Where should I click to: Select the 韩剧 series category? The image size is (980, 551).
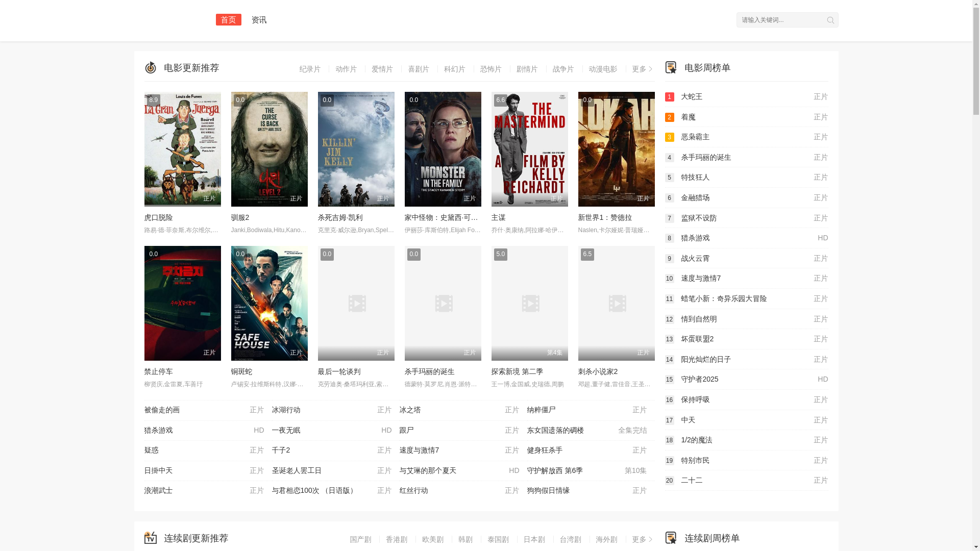pos(465,539)
